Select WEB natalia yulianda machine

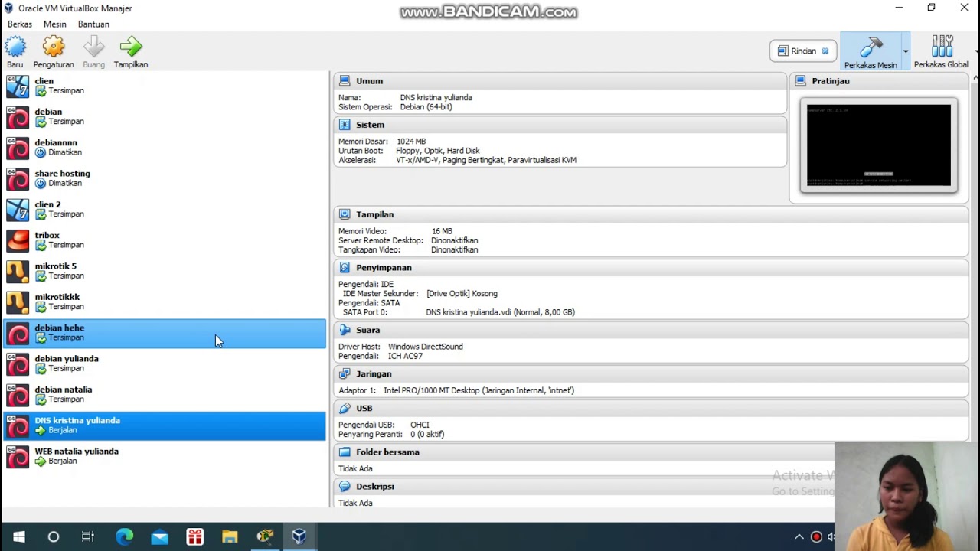(x=165, y=456)
